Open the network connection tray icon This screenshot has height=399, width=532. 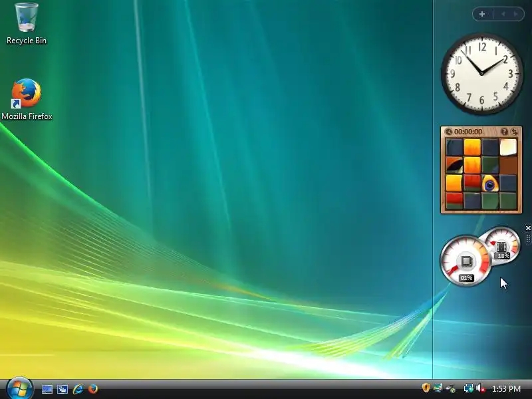469,388
